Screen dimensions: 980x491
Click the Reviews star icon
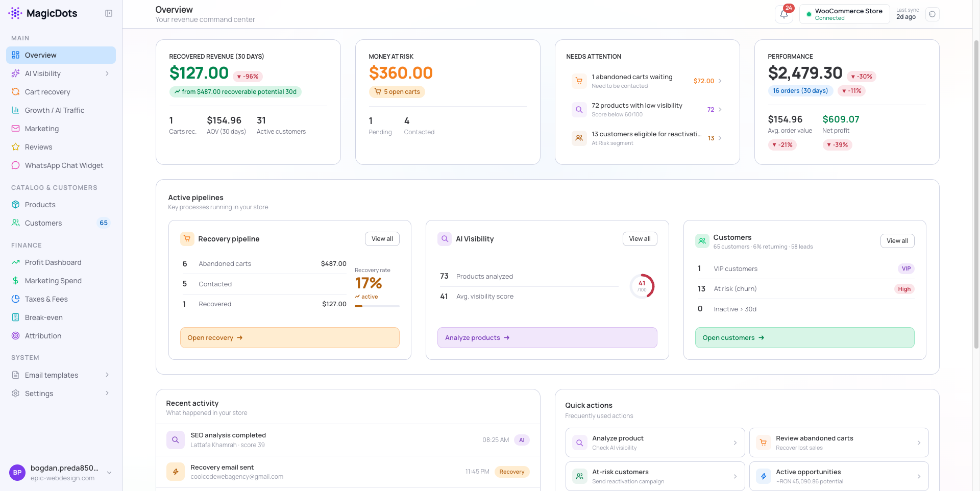click(16, 147)
